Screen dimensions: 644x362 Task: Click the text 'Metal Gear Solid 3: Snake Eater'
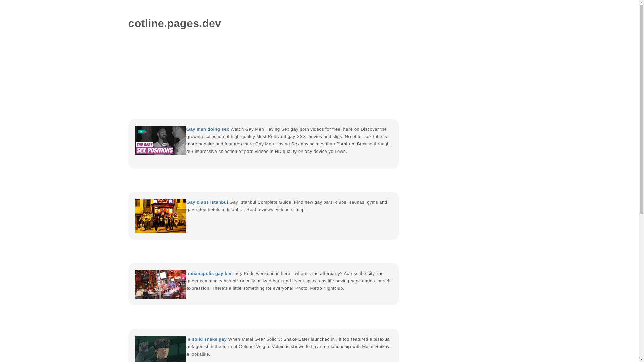coord(275,339)
